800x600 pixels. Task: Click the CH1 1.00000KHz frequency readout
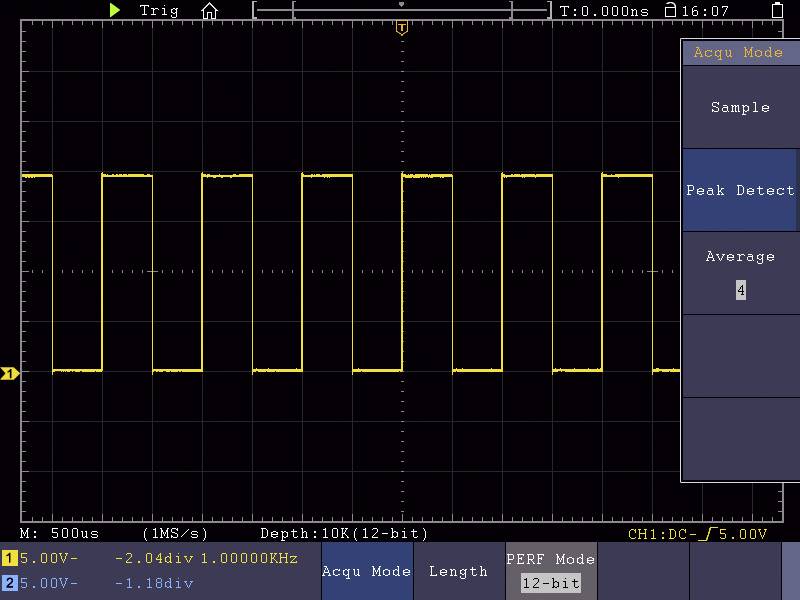250,559
